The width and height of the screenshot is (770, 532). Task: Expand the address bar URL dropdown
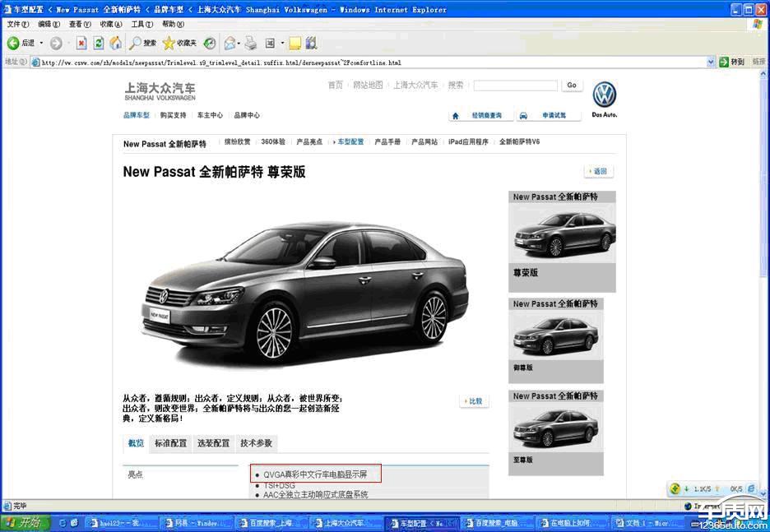click(x=710, y=62)
